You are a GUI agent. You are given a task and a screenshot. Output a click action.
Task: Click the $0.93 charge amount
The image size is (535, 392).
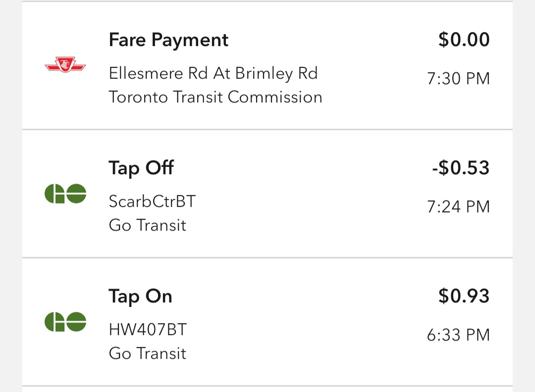coord(464,296)
